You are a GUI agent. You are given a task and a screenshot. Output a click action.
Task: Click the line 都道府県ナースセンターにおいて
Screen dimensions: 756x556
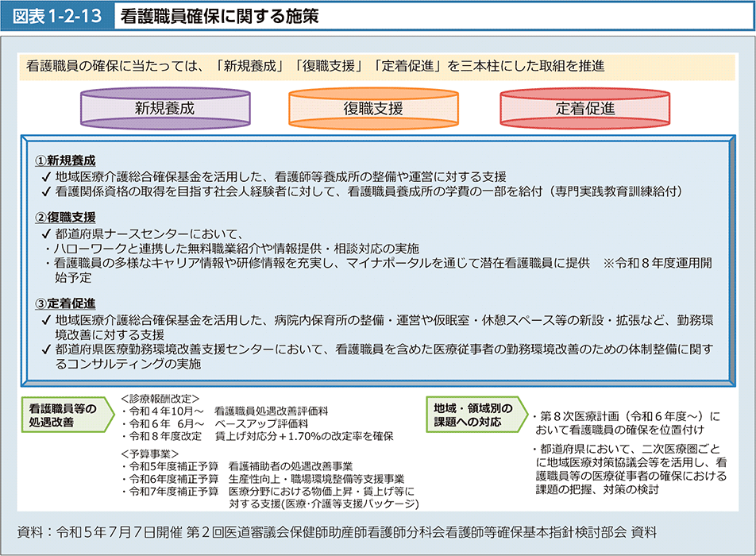coord(149,234)
